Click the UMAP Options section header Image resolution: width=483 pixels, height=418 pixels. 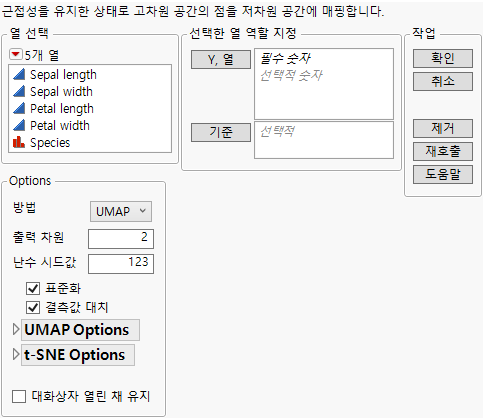click(x=80, y=330)
